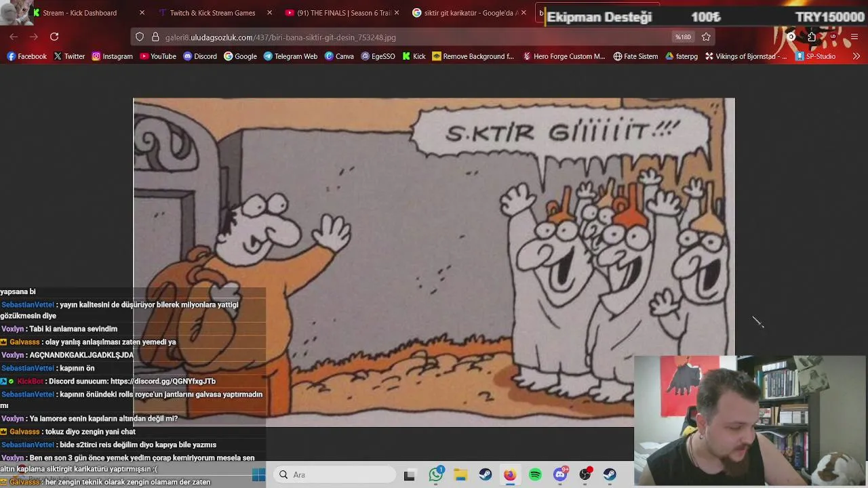Open OBS Studio from the taskbar

(x=585, y=475)
